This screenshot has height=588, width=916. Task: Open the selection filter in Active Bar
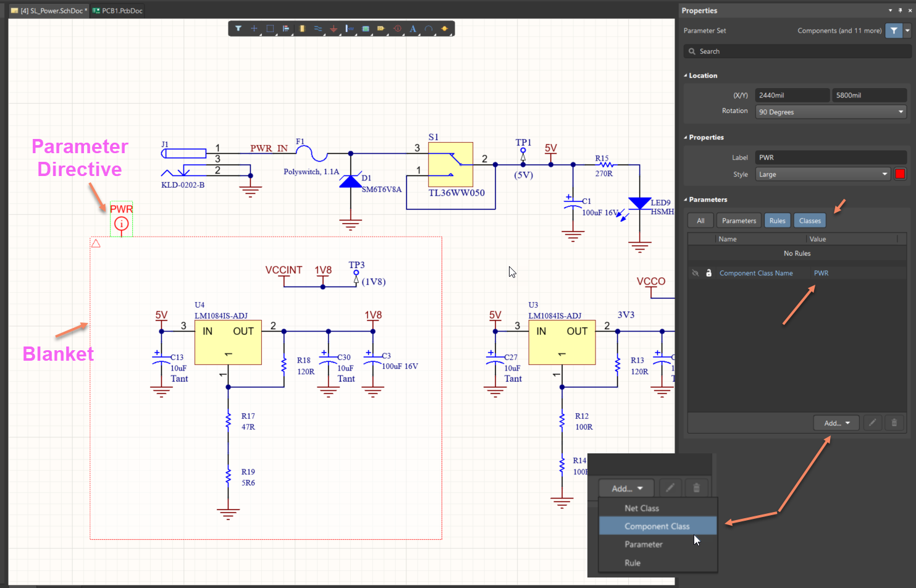tap(238, 28)
